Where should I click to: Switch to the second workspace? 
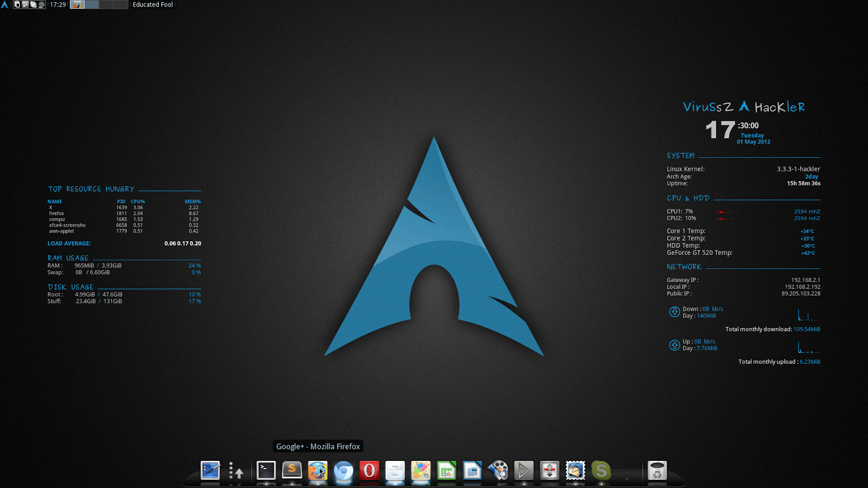[92, 4]
